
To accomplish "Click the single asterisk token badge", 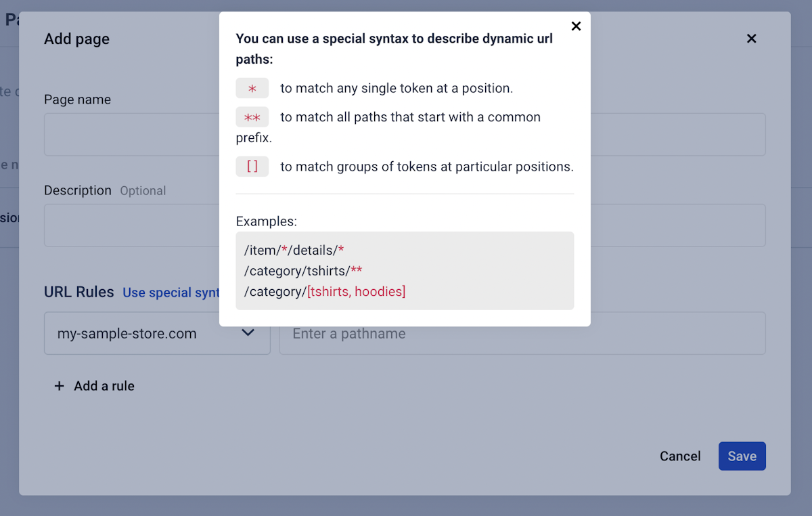I will 252,89.
